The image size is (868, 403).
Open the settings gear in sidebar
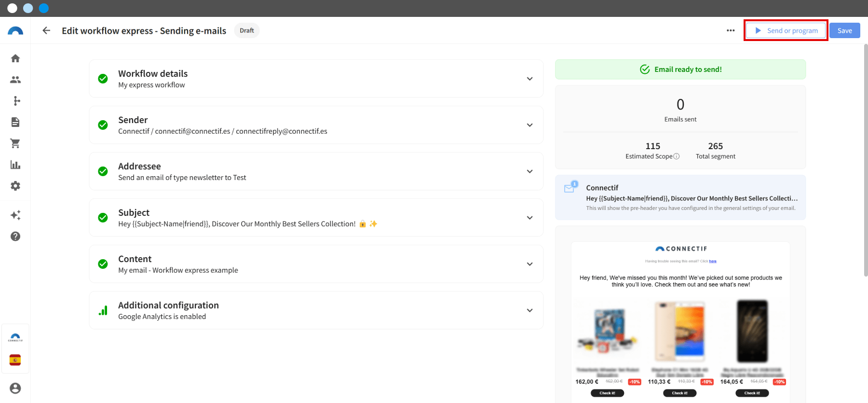15,186
